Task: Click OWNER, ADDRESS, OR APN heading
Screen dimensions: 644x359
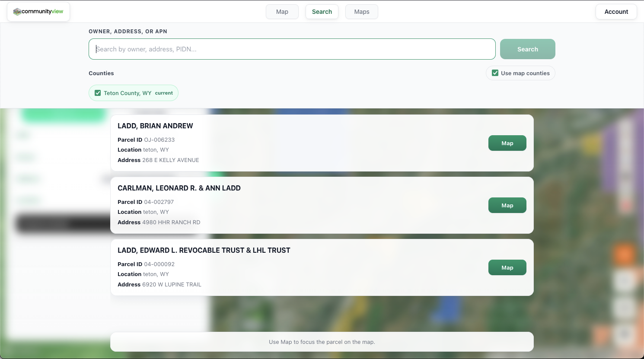Action: (128, 32)
